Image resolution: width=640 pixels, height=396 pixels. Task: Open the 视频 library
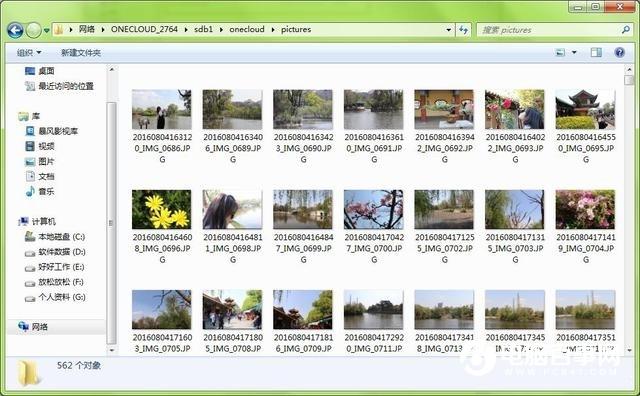(x=40, y=146)
